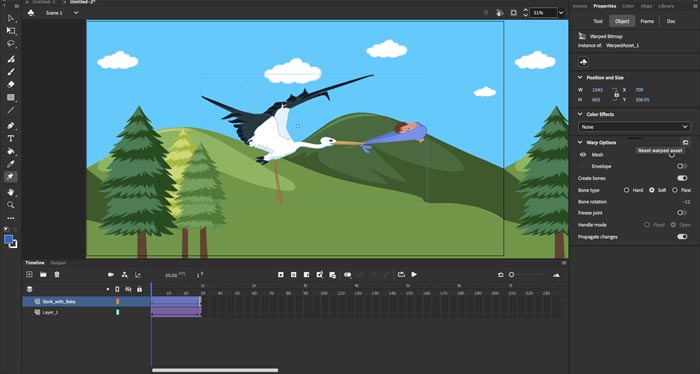Viewport: 700px width, 374px height.
Task: Select the Selection arrow tool
Action: pos(11,19)
